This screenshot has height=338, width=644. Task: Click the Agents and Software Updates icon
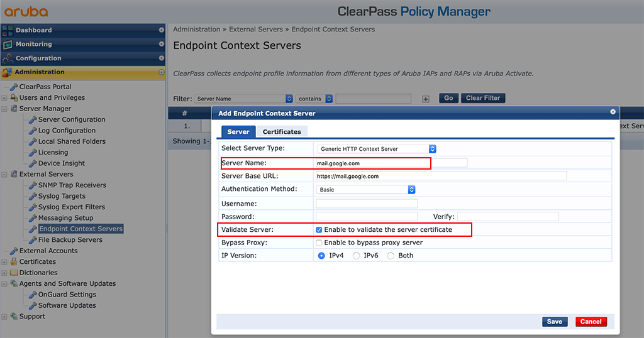coord(14,283)
